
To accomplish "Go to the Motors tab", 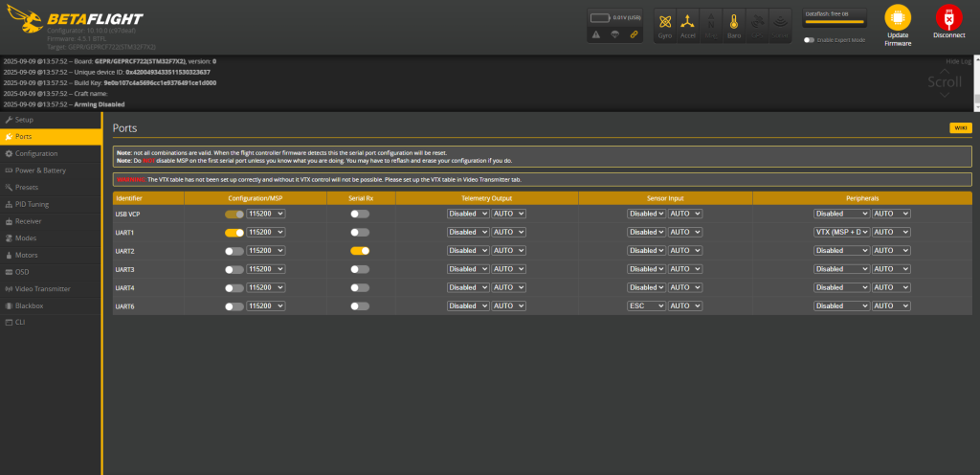I will (51, 255).
